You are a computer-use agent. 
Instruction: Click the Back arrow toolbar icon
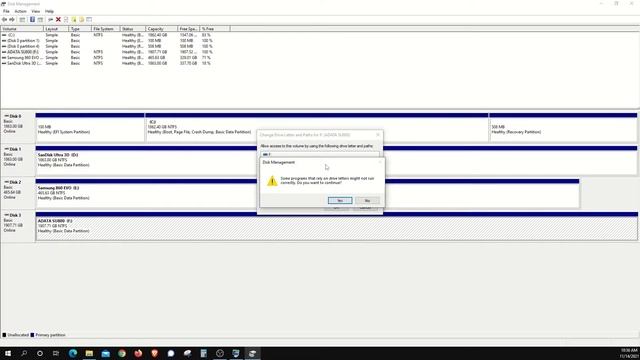(x=4, y=20)
